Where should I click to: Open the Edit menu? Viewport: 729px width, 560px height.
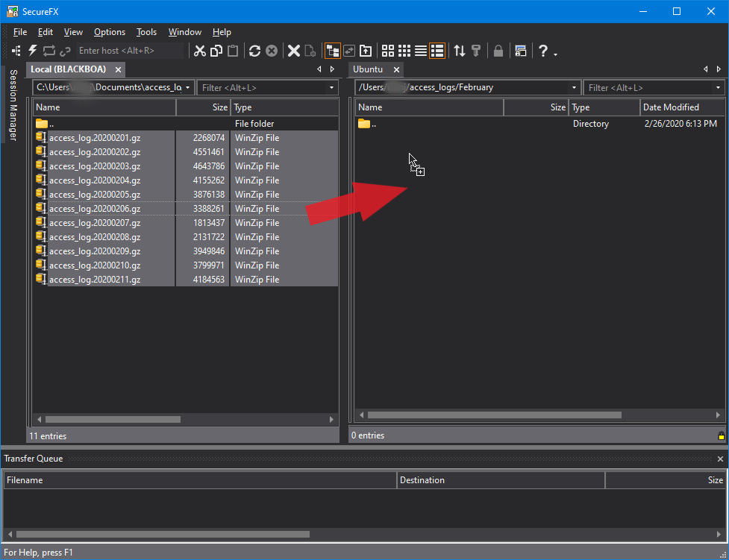[x=46, y=32]
